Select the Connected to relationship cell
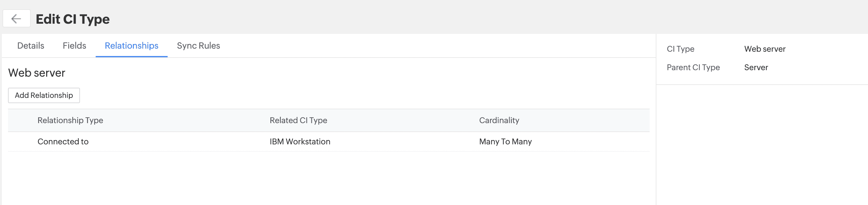 (63, 142)
